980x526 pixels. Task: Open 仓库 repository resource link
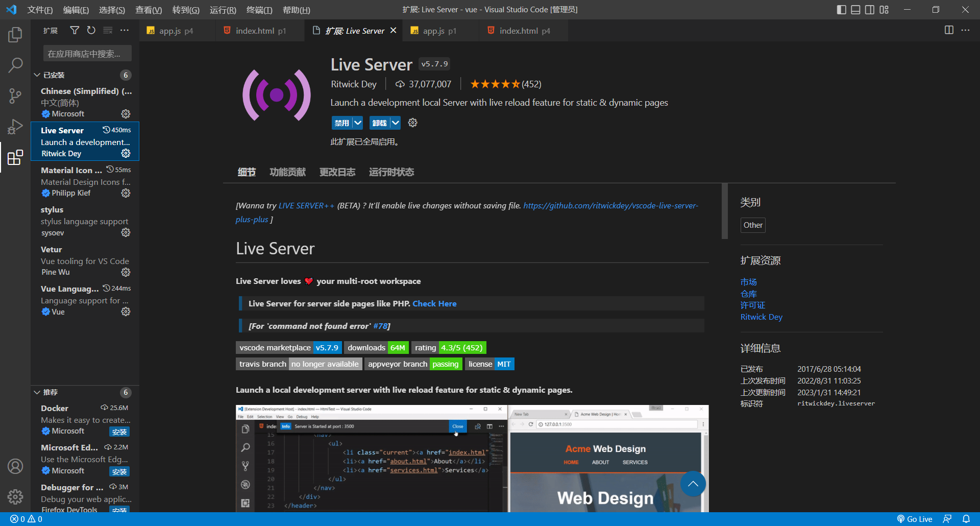tap(749, 294)
